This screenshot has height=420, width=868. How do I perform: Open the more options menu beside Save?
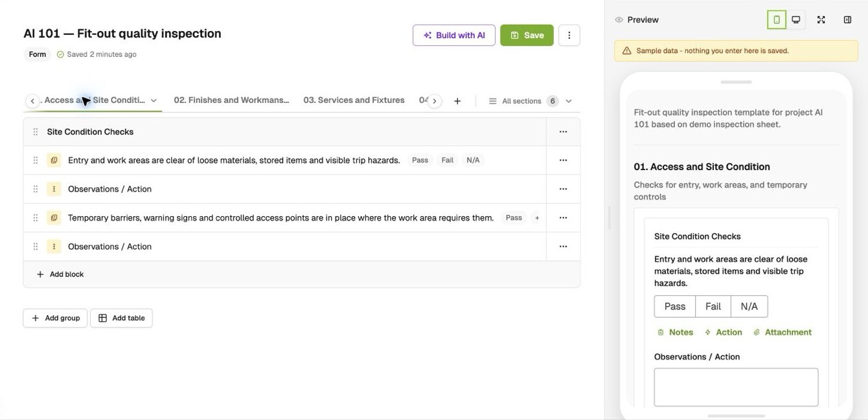click(569, 36)
